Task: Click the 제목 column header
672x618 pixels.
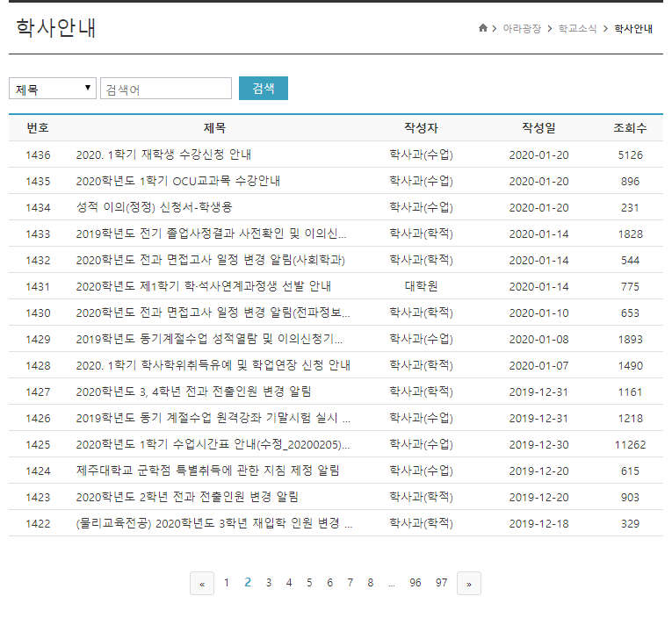Action: (x=214, y=127)
